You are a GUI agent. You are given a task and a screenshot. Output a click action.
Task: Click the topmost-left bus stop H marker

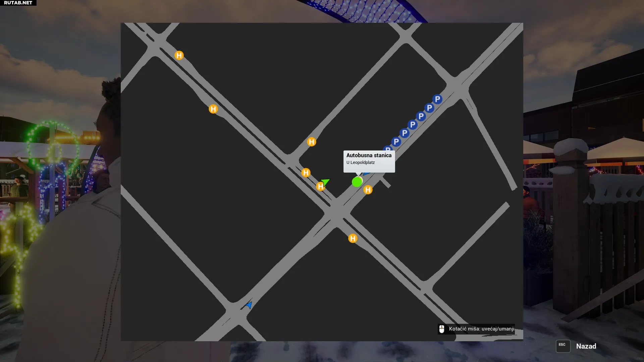coord(179,55)
